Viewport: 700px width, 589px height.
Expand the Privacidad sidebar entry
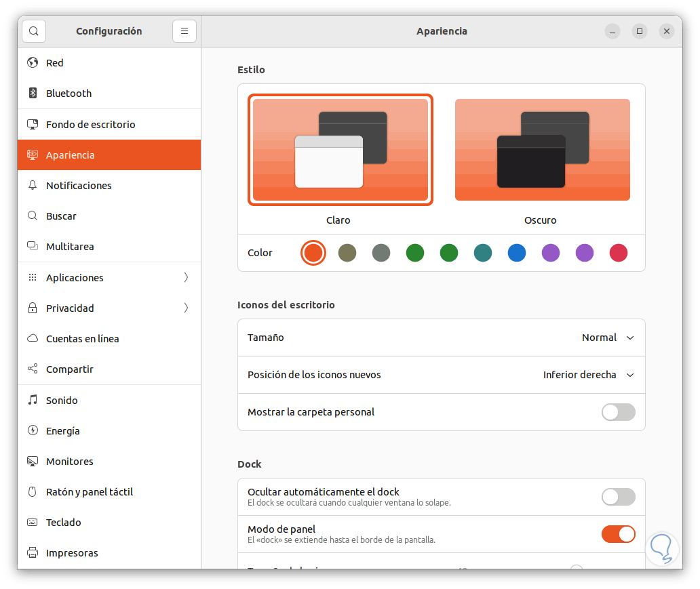pyautogui.click(x=185, y=308)
